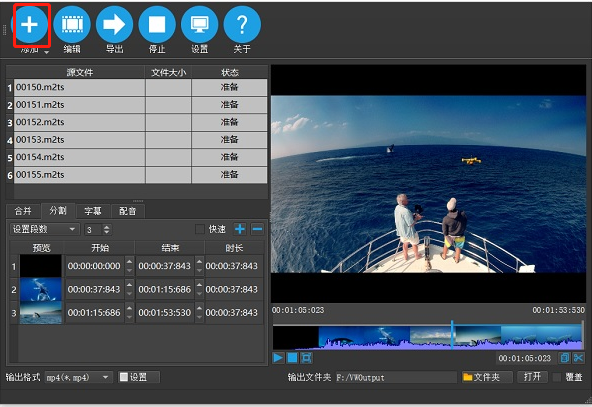
Task: Switch to Split (分割) tab
Action: point(58,210)
